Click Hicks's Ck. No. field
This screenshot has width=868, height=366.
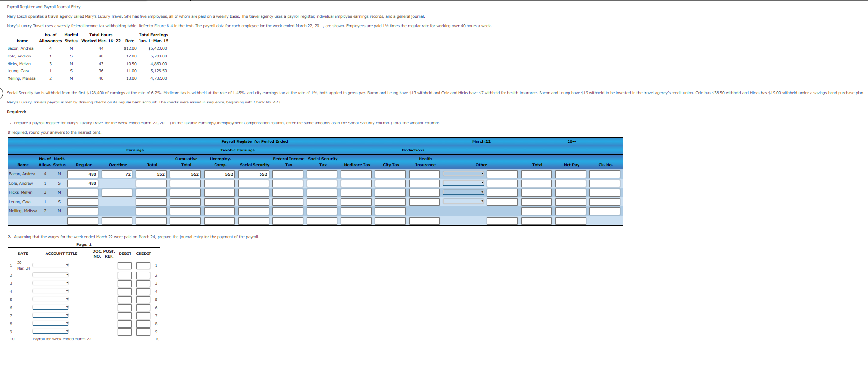(605, 193)
